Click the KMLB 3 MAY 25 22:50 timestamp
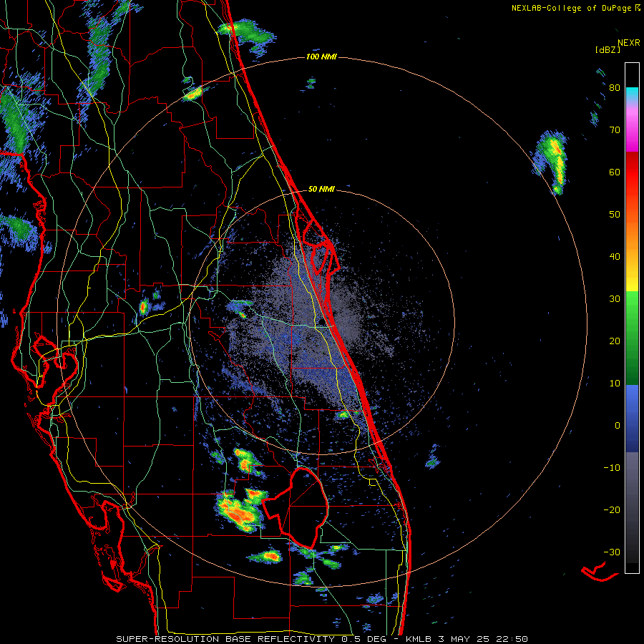644x644 pixels. pos(467,639)
